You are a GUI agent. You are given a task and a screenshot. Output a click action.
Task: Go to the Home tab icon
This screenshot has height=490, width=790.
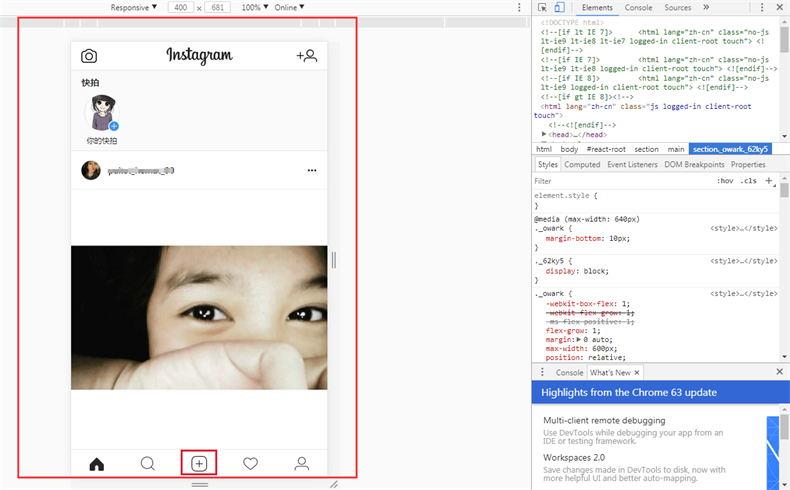pyautogui.click(x=97, y=464)
